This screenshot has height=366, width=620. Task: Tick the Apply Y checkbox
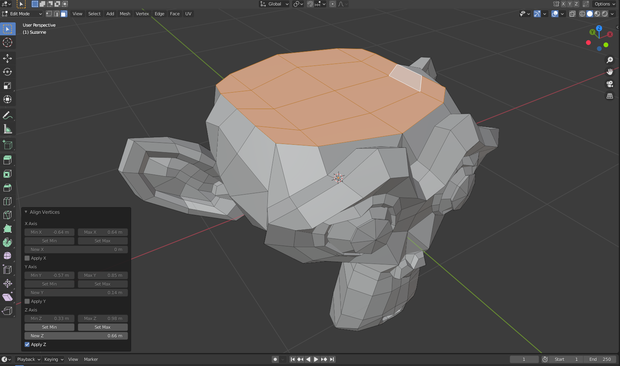[x=27, y=301]
